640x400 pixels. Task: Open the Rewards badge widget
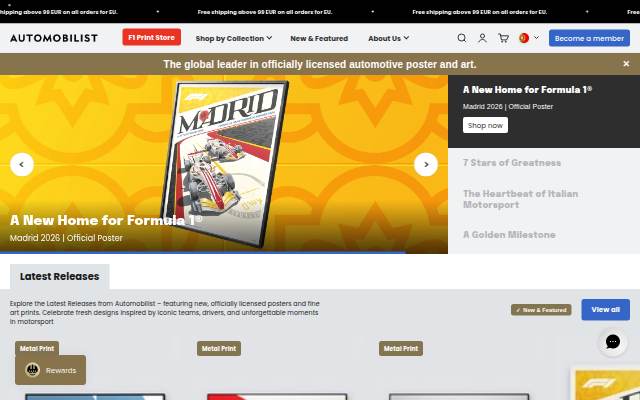pos(51,370)
